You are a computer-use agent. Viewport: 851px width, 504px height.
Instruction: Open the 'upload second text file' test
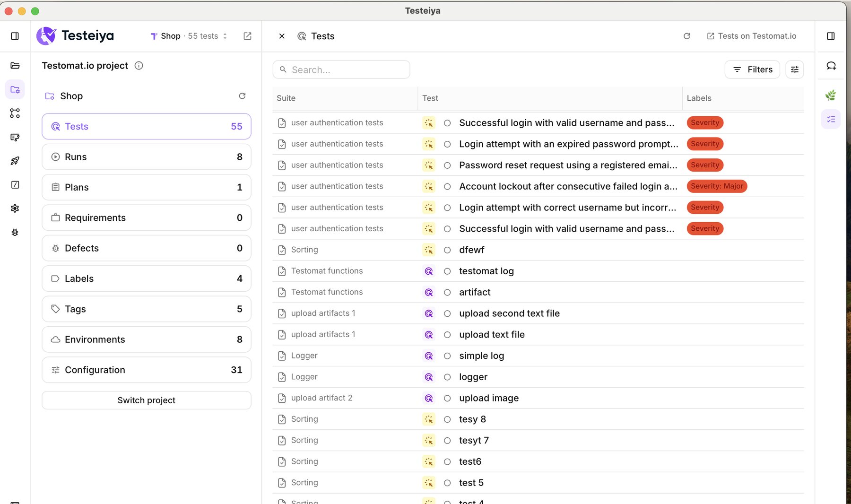pyautogui.click(x=509, y=313)
